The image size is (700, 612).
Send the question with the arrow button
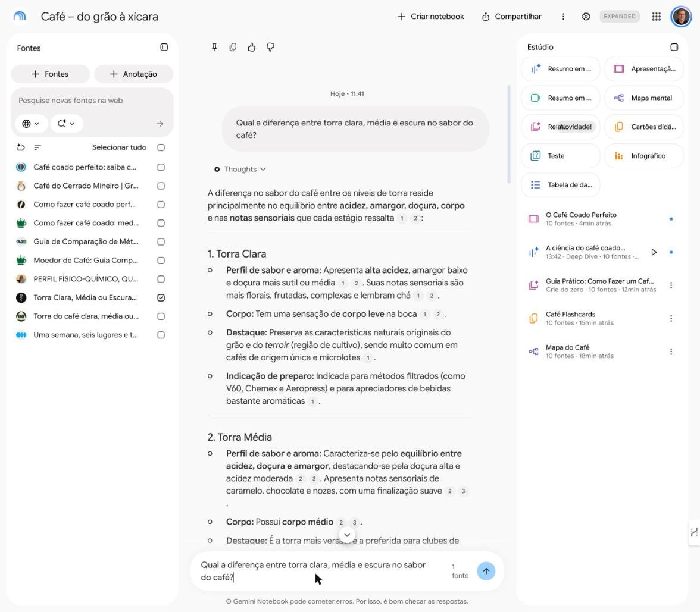[x=486, y=571]
